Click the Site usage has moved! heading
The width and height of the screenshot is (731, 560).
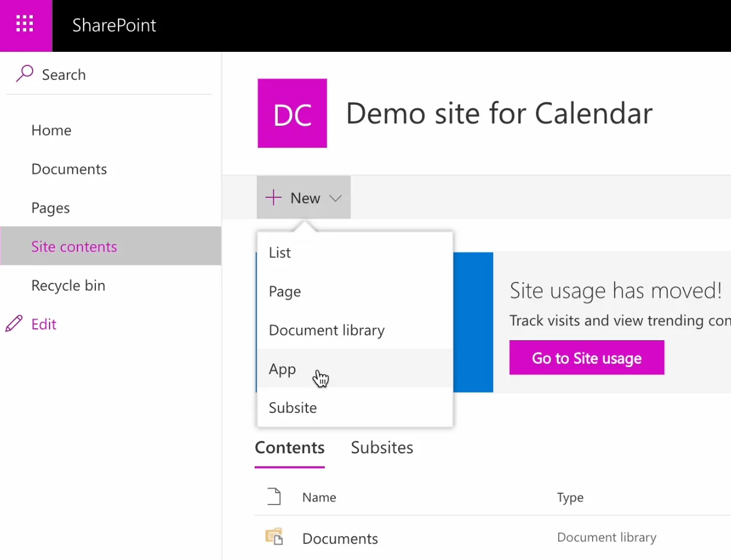pos(615,291)
